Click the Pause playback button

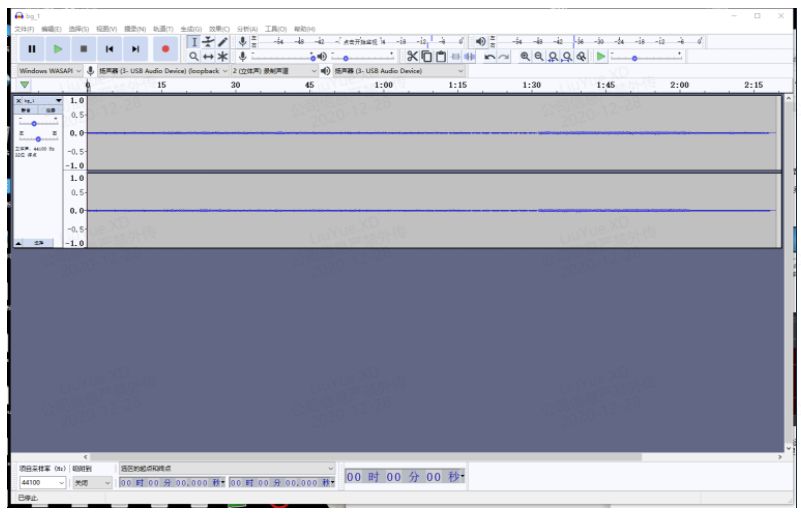click(32, 49)
